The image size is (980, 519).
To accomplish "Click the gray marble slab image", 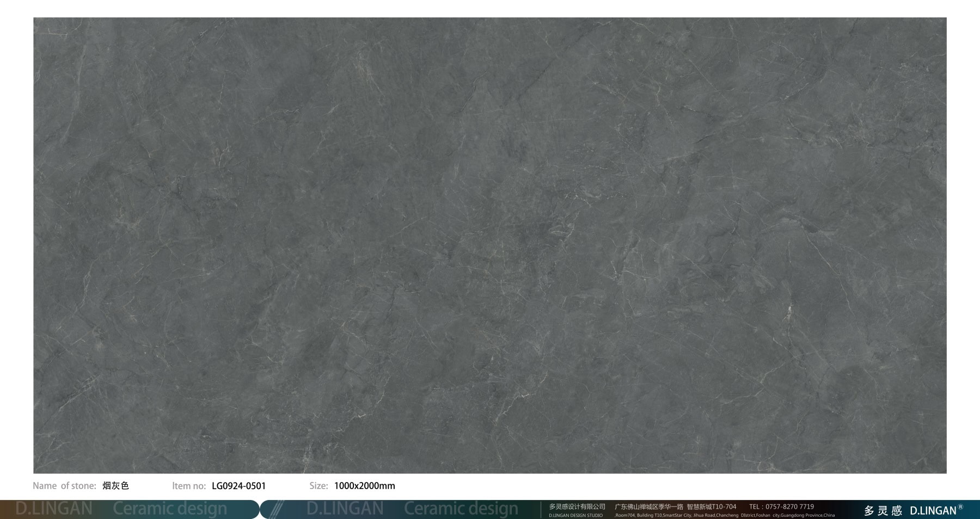I will [489, 245].
